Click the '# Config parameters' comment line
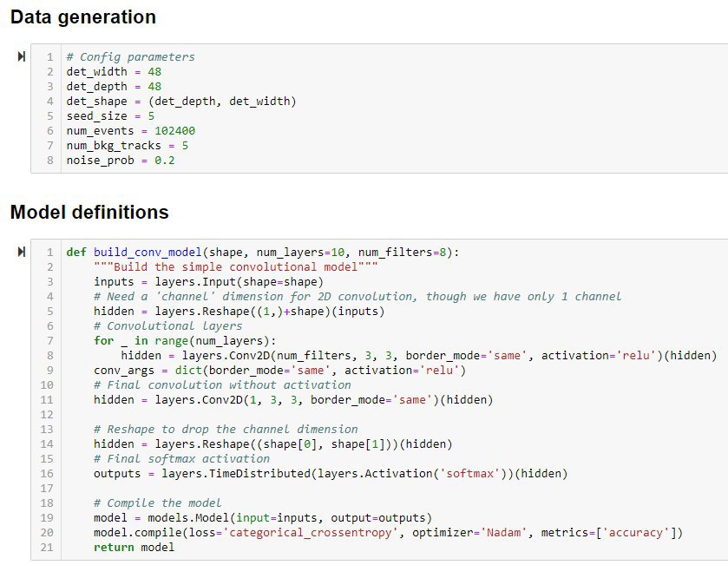This screenshot has height=565, width=728. point(130,56)
